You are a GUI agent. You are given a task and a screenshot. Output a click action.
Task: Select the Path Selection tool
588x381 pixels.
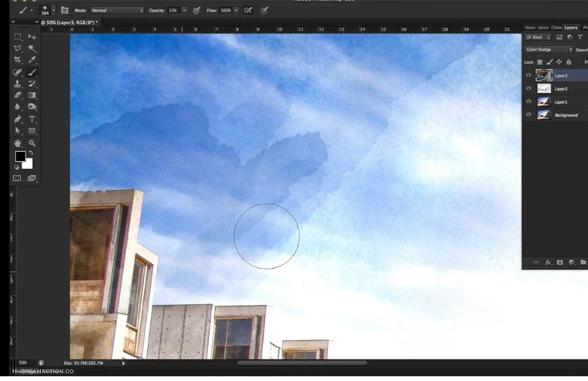[17, 131]
